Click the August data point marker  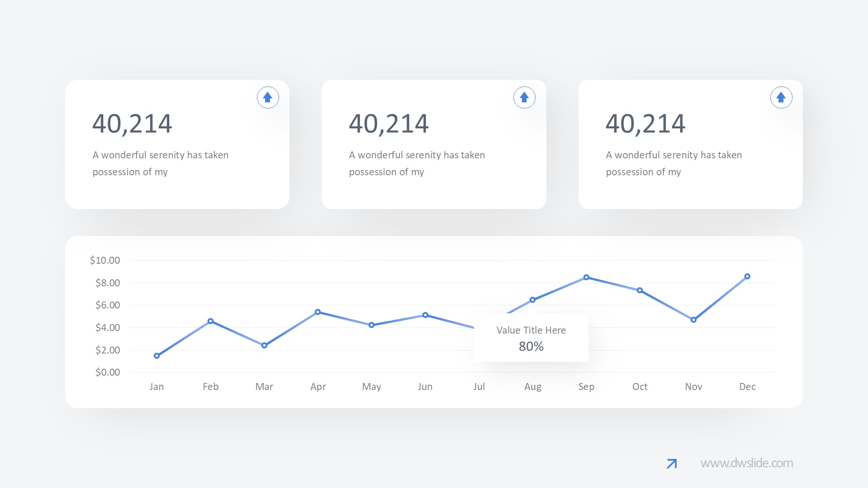click(533, 300)
